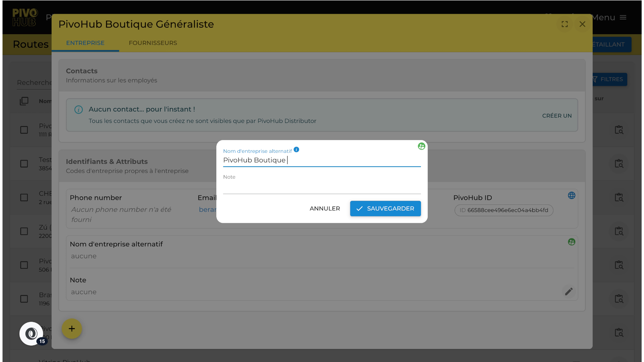Click the globe icon next to PivoHub ID
This screenshot has height=362, width=644.
click(572, 195)
